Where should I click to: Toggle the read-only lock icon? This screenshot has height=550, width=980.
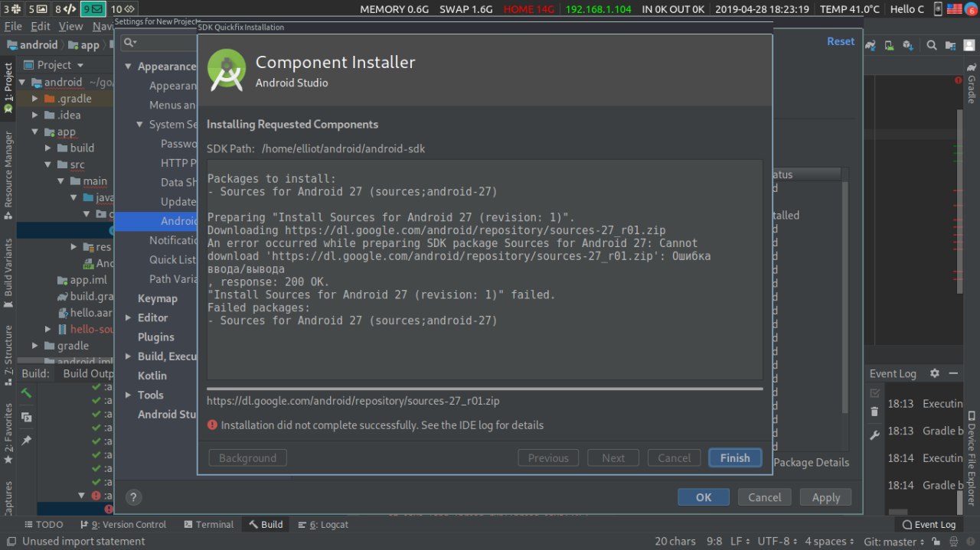tap(938, 541)
